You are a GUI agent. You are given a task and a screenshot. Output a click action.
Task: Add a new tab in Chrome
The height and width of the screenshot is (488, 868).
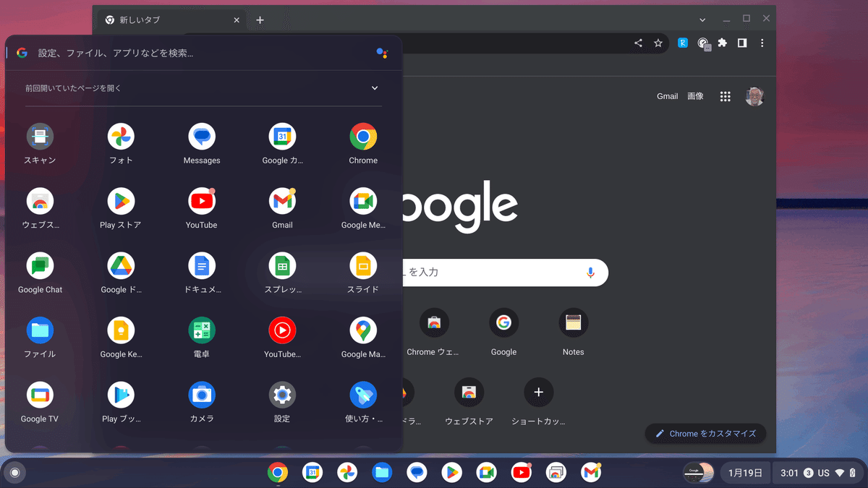[260, 20]
